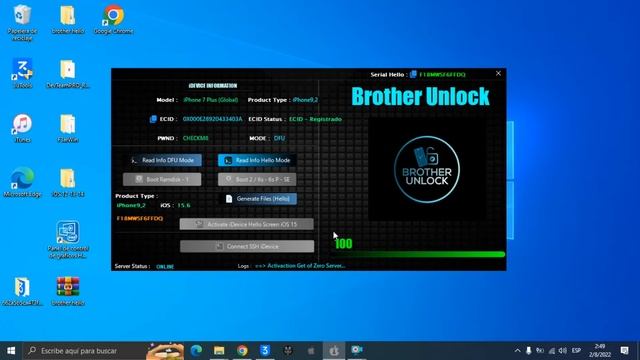Select the orange serial F18MWSF6FFDQ
Screen dimensions: 640x360
pos(140,218)
